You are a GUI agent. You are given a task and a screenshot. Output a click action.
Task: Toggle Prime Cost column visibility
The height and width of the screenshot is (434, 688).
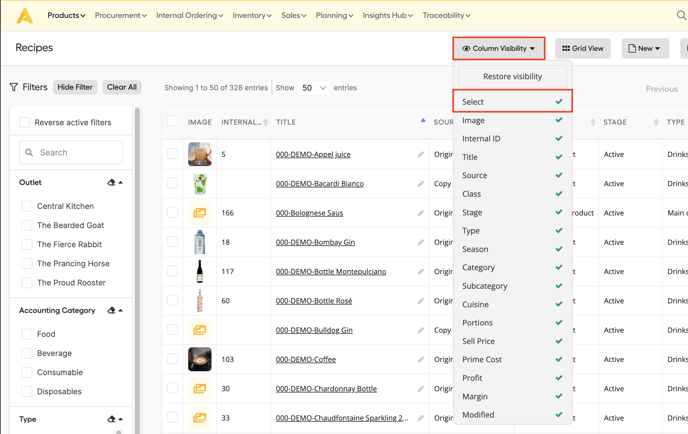[512, 359]
